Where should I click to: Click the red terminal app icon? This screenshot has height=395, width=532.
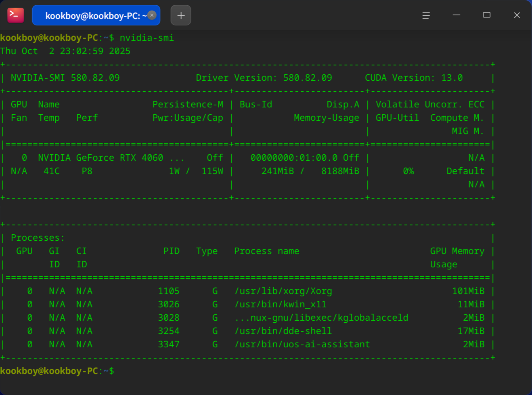[x=16, y=15]
